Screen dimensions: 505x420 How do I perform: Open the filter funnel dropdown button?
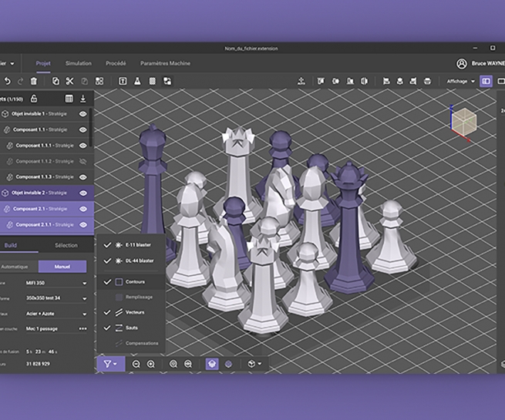pos(110,364)
